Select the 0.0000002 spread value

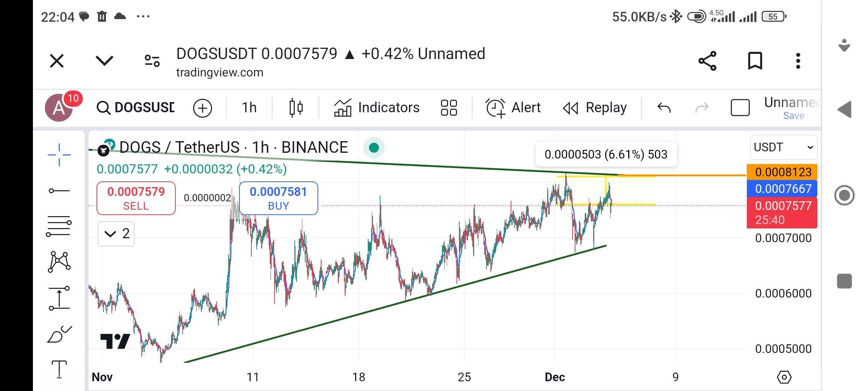(207, 198)
